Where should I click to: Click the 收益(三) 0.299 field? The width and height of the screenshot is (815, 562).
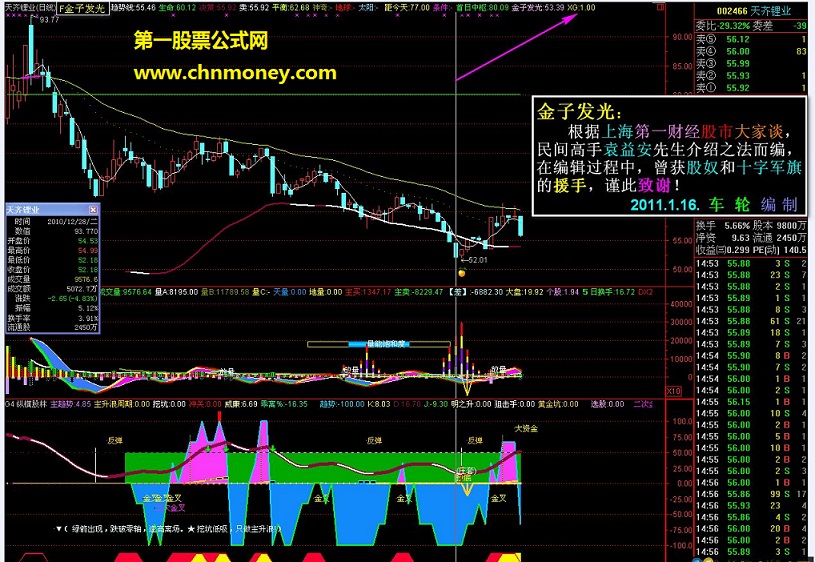tap(724, 250)
